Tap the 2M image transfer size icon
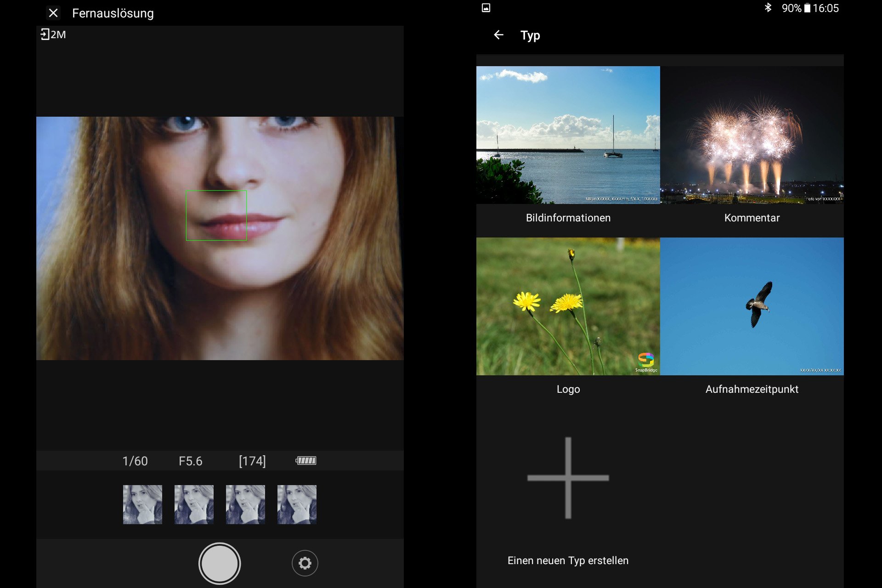Viewport: 882px width, 588px height. (x=53, y=34)
